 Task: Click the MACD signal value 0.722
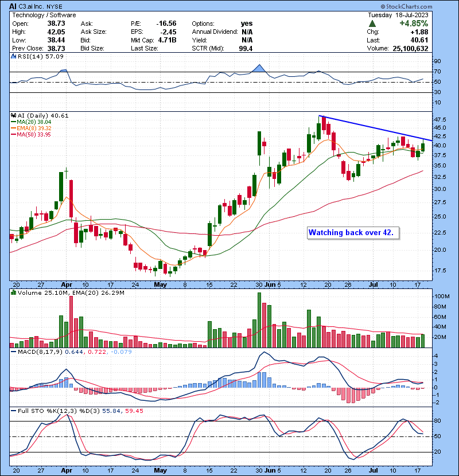(x=97, y=352)
